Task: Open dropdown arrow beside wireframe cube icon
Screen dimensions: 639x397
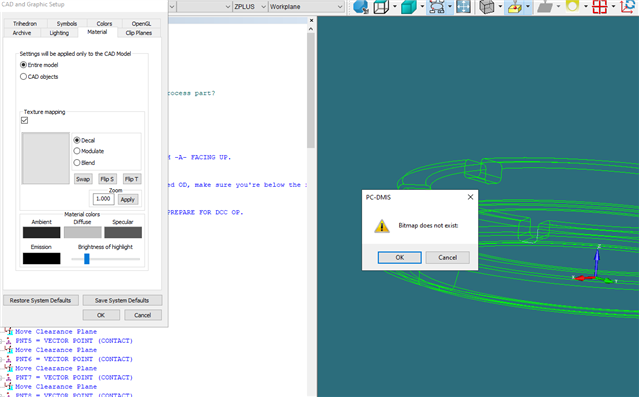Action: point(394,7)
